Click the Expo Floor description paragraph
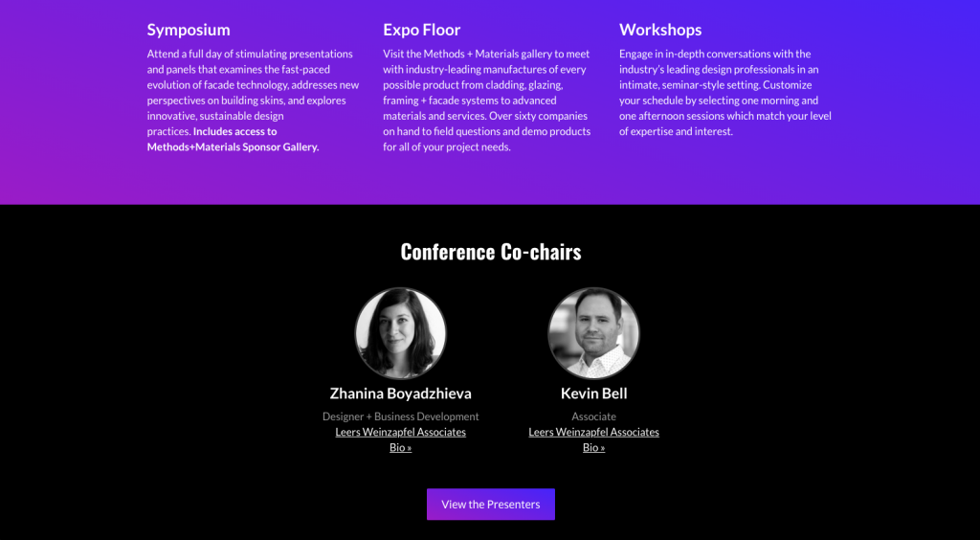 tap(487, 100)
